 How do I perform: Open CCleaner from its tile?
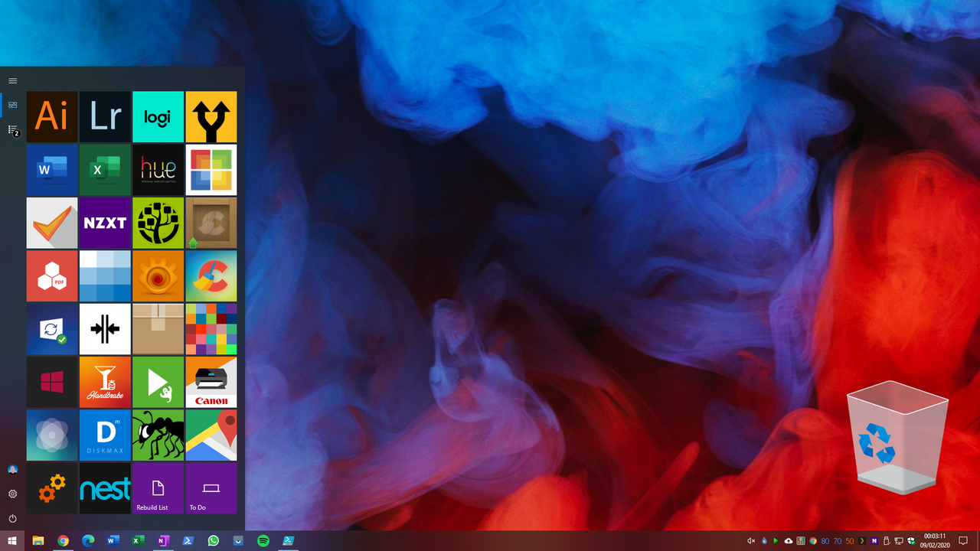point(211,275)
